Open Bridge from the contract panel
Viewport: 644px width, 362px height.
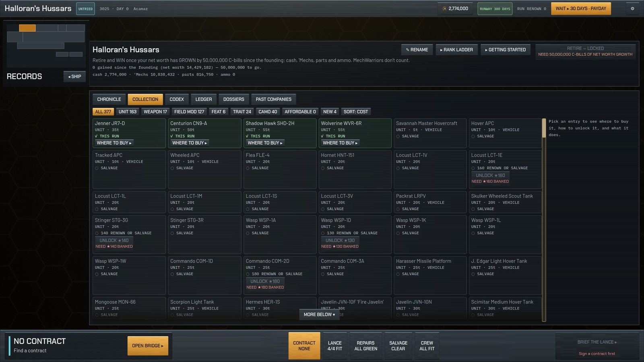point(148,346)
